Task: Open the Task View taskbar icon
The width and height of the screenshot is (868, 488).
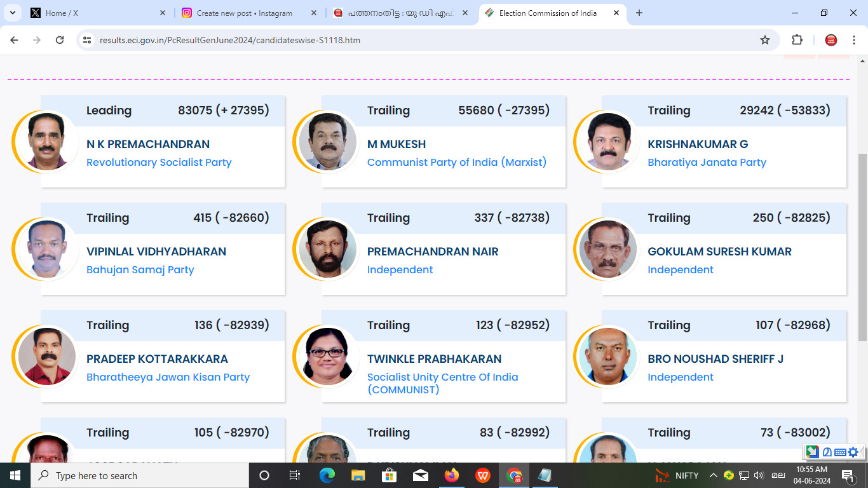Action: point(295,475)
